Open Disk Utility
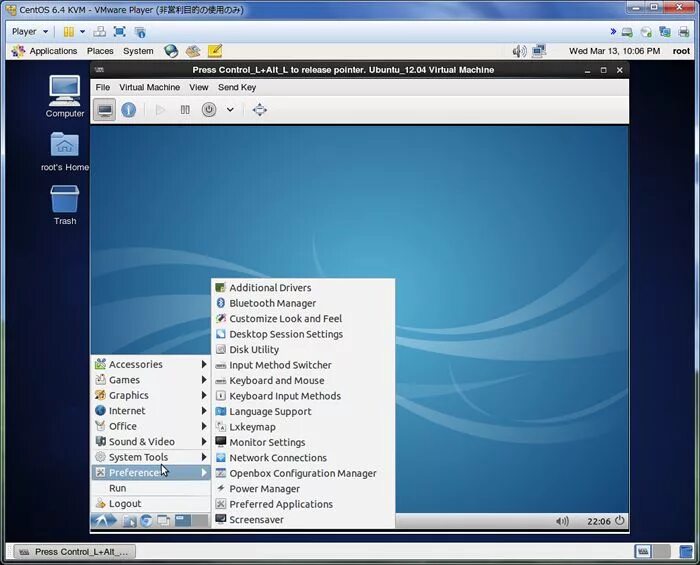 [x=303, y=349]
